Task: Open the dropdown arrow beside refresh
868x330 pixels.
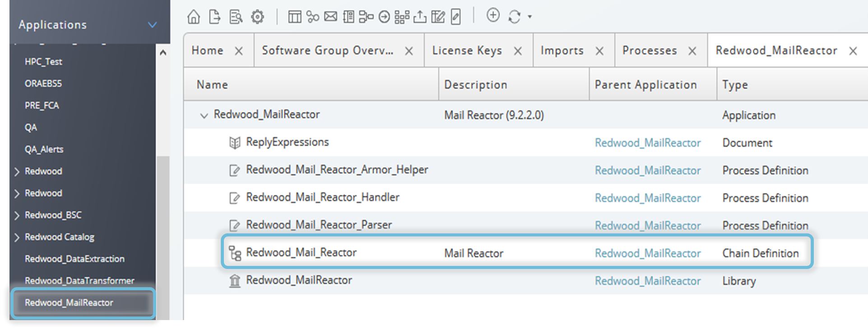Action: point(530,17)
